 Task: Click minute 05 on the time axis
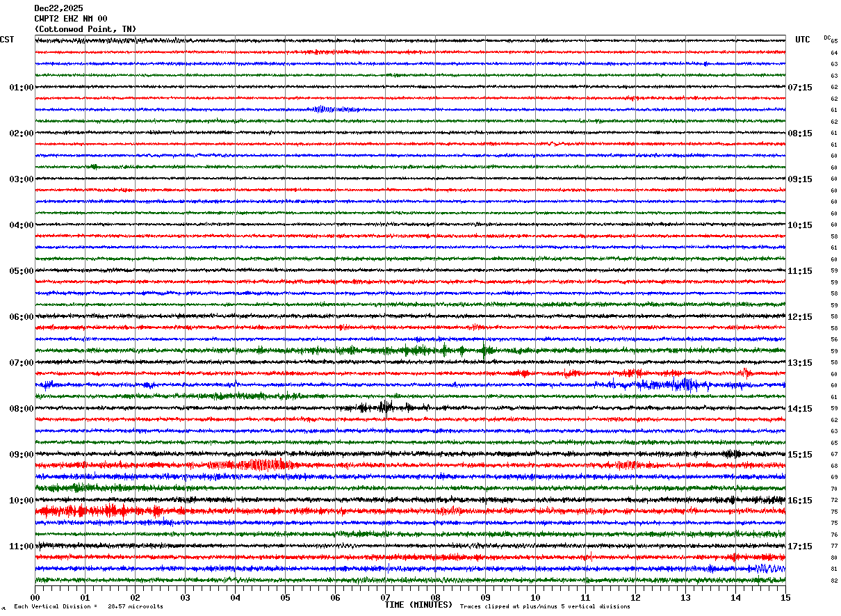[285, 597]
